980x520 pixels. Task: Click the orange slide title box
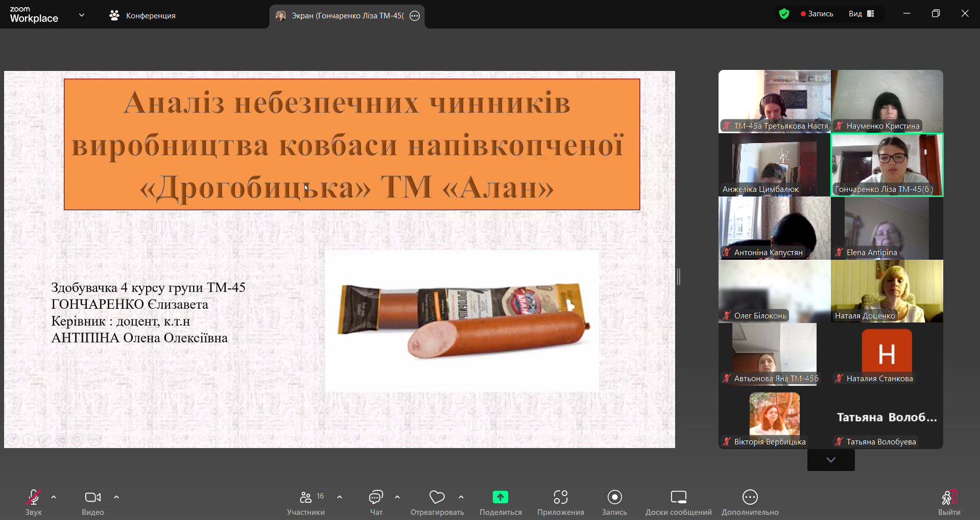(352, 144)
